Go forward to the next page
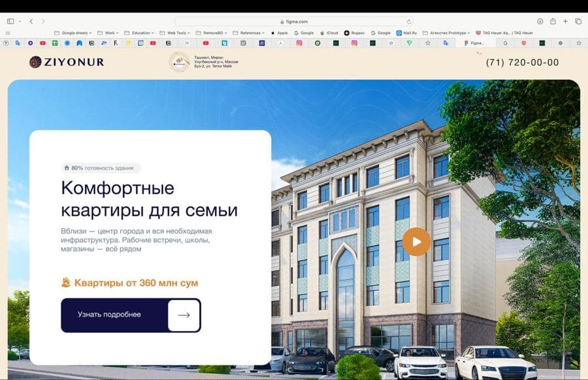Screen dimensions: 588x380 click(43, 22)
